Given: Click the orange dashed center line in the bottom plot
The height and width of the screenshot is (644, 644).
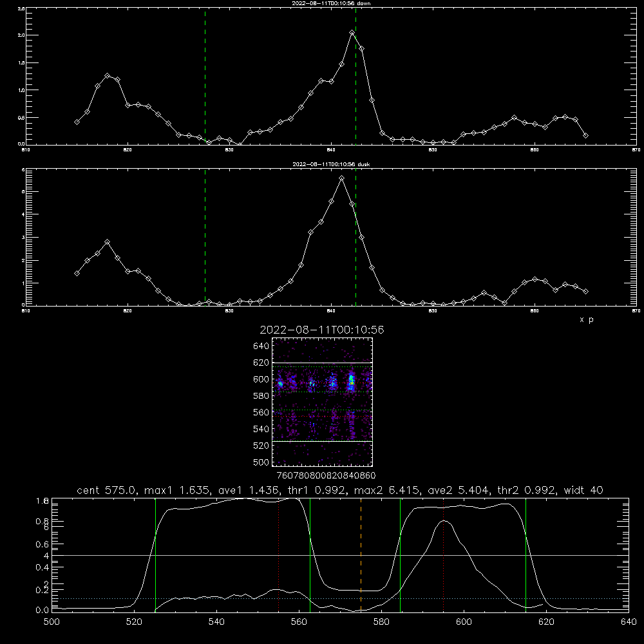Looking at the screenshot, I should [x=361, y=555].
